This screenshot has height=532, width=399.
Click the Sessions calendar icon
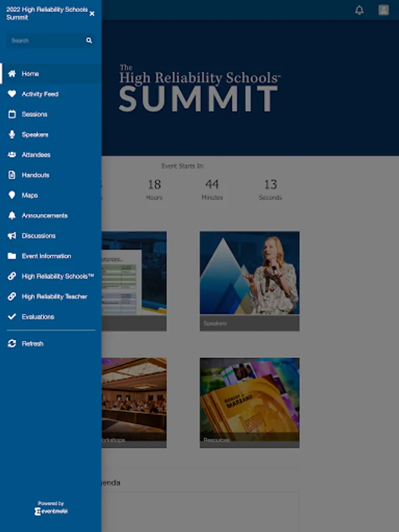click(x=12, y=114)
